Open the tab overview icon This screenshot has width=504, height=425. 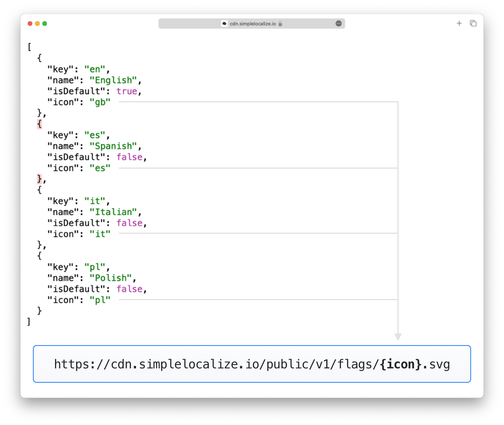click(473, 23)
